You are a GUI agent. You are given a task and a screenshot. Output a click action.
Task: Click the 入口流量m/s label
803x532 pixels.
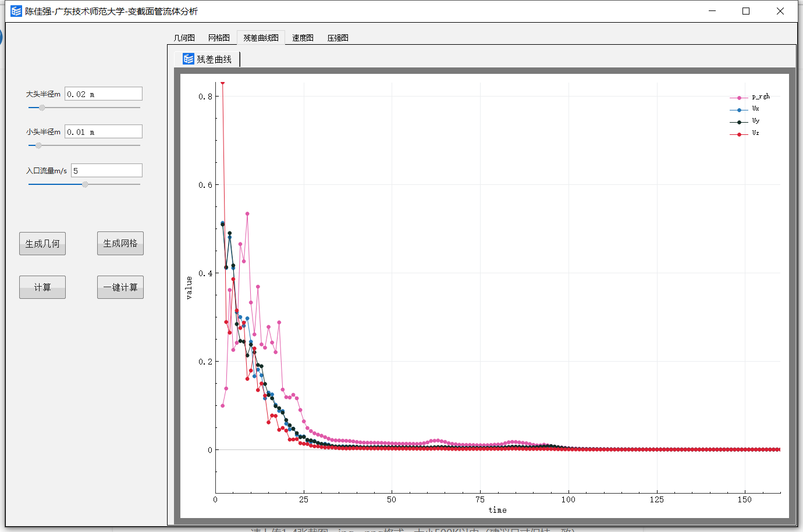(47, 170)
